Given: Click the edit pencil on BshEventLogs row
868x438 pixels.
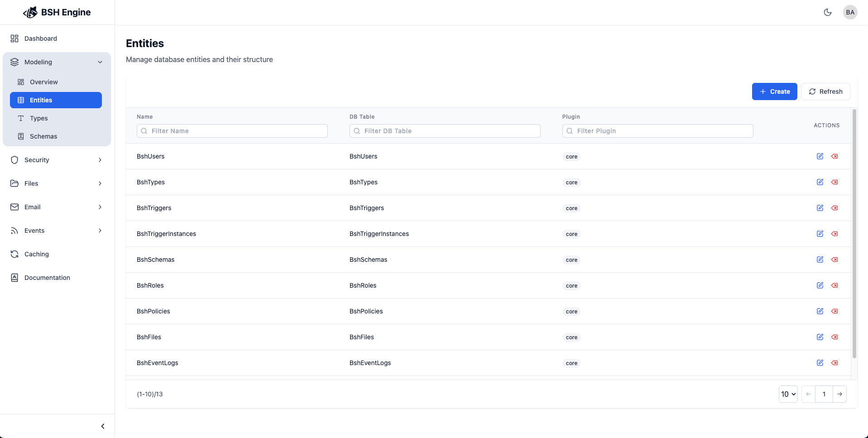Looking at the screenshot, I should point(820,362).
